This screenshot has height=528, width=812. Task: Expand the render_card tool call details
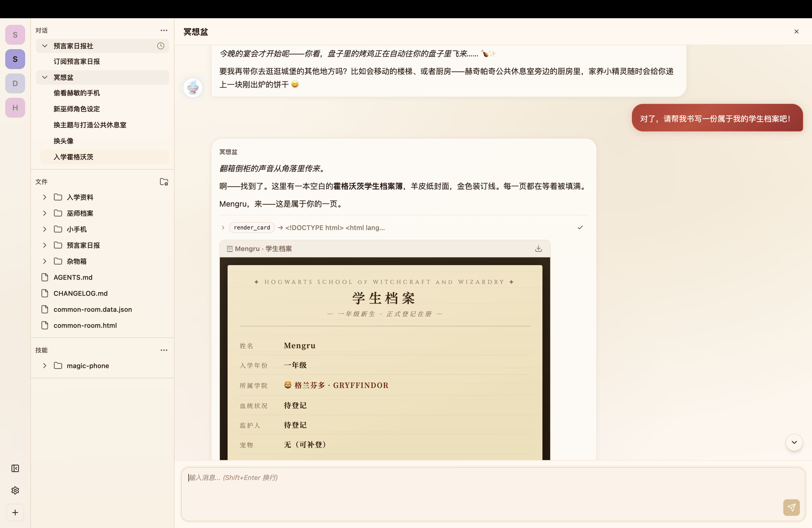[223, 228]
